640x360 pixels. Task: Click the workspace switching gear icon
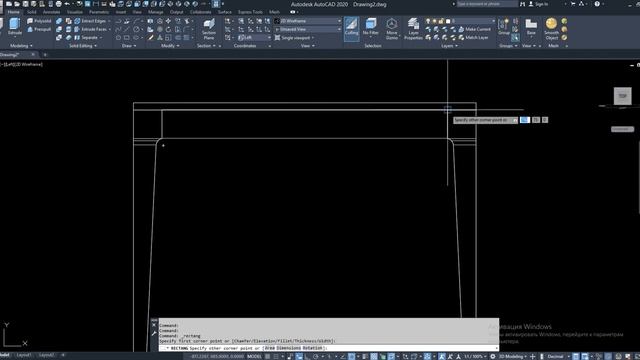tap(493, 356)
